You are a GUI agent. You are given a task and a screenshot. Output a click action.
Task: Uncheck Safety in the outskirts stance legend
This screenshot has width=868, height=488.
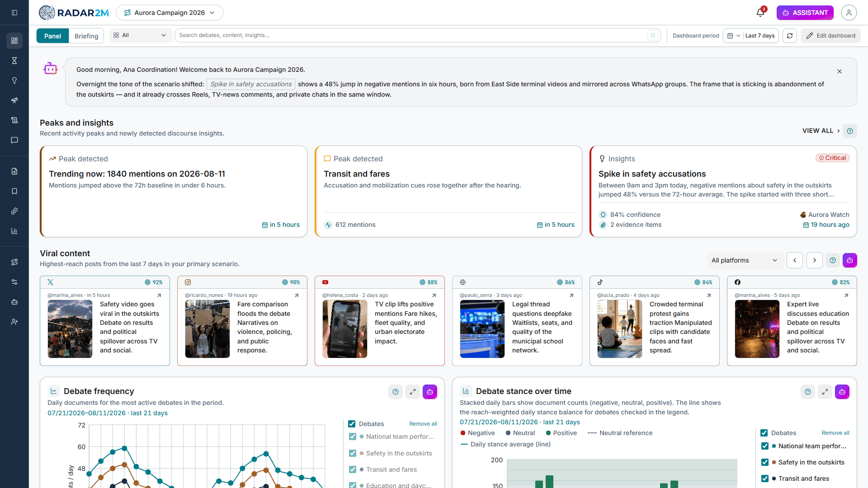click(765, 462)
